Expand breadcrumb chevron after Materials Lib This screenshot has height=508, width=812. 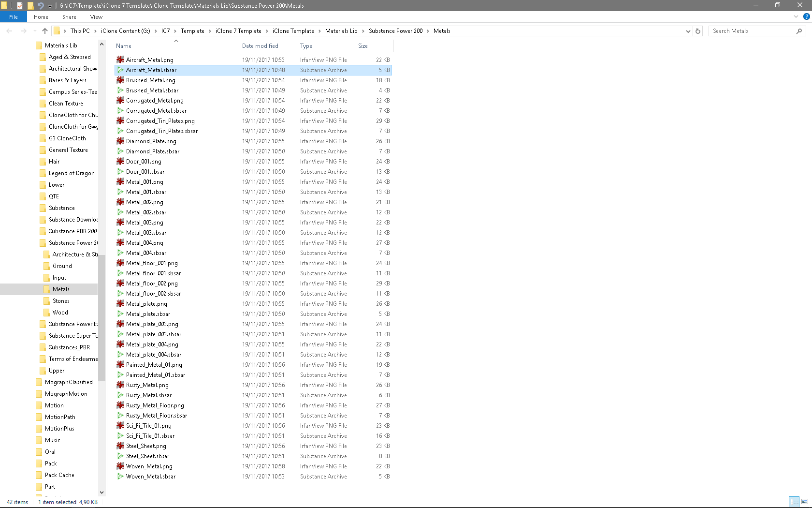pyautogui.click(x=363, y=31)
